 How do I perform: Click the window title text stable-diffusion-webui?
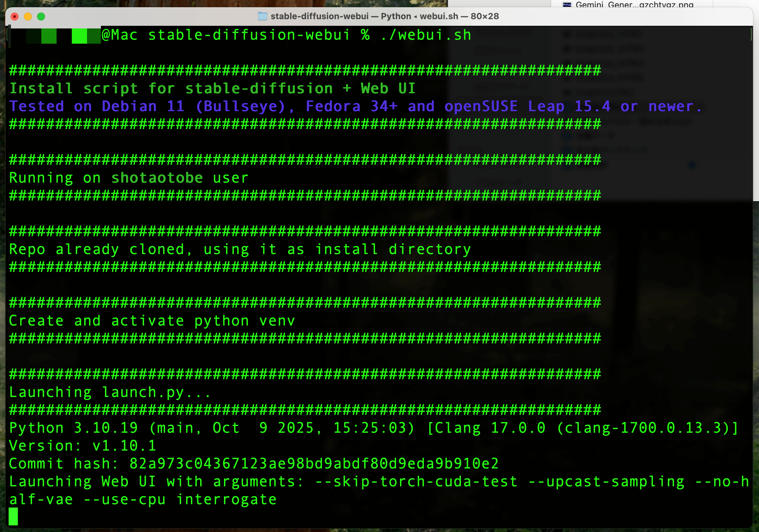pos(319,16)
